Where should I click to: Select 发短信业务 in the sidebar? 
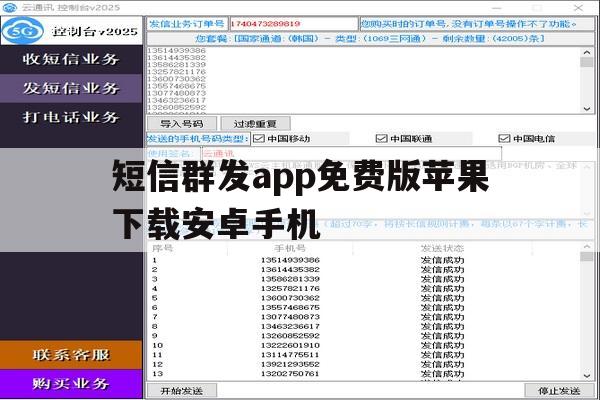coord(71,88)
